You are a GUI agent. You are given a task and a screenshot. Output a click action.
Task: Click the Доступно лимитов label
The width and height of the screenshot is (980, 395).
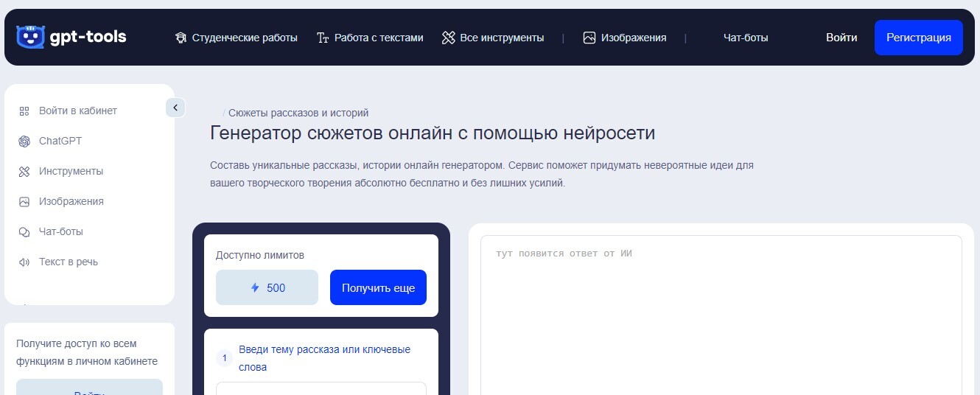[260, 255]
